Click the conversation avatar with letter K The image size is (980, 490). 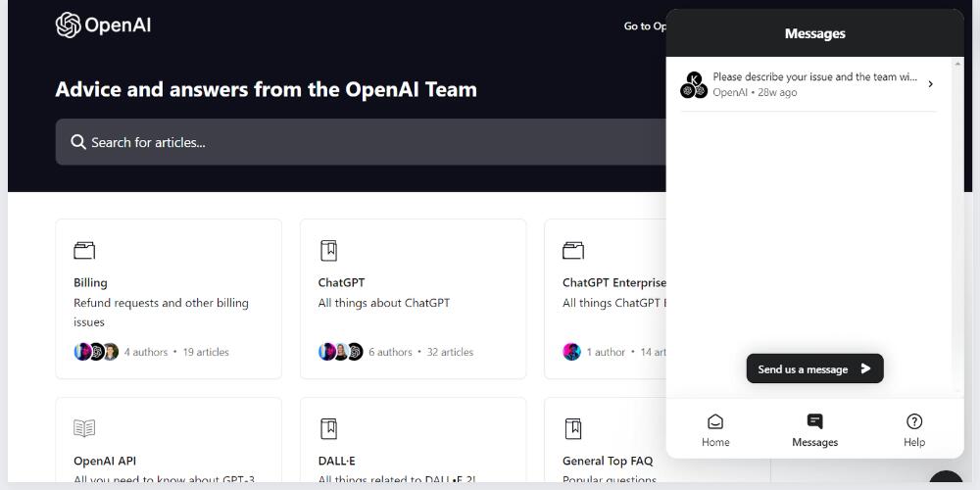pos(694,79)
